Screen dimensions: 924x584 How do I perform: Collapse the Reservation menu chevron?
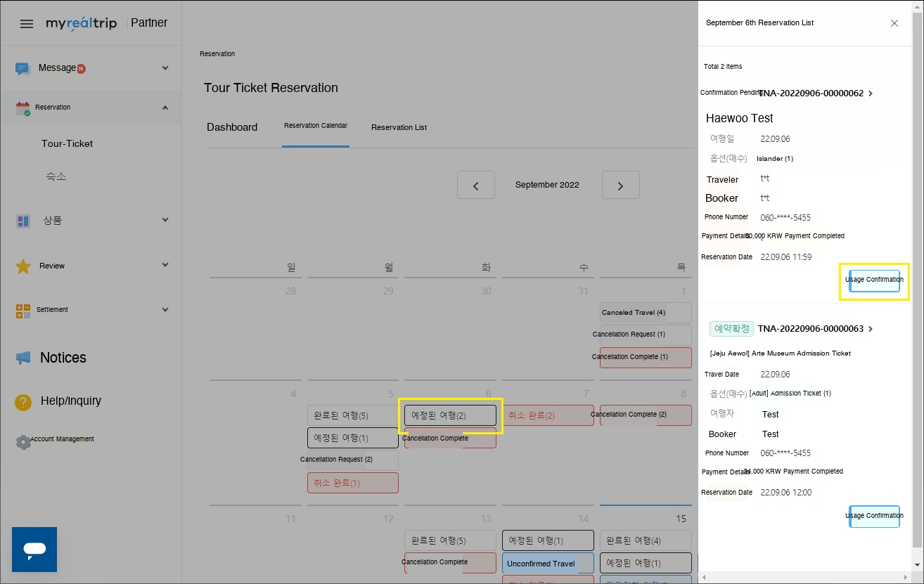coord(165,108)
